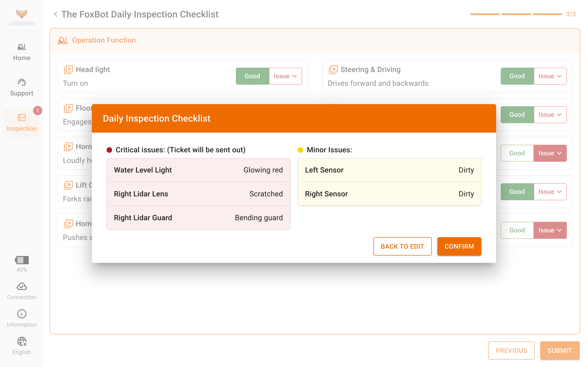Expand Steering & Driving Issue dropdown
Screen dimensions: 588x367
tap(550, 76)
